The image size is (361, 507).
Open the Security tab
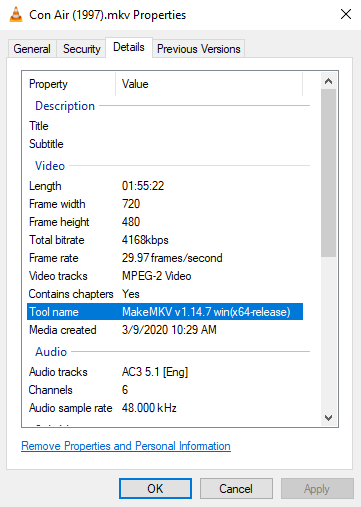click(x=82, y=49)
